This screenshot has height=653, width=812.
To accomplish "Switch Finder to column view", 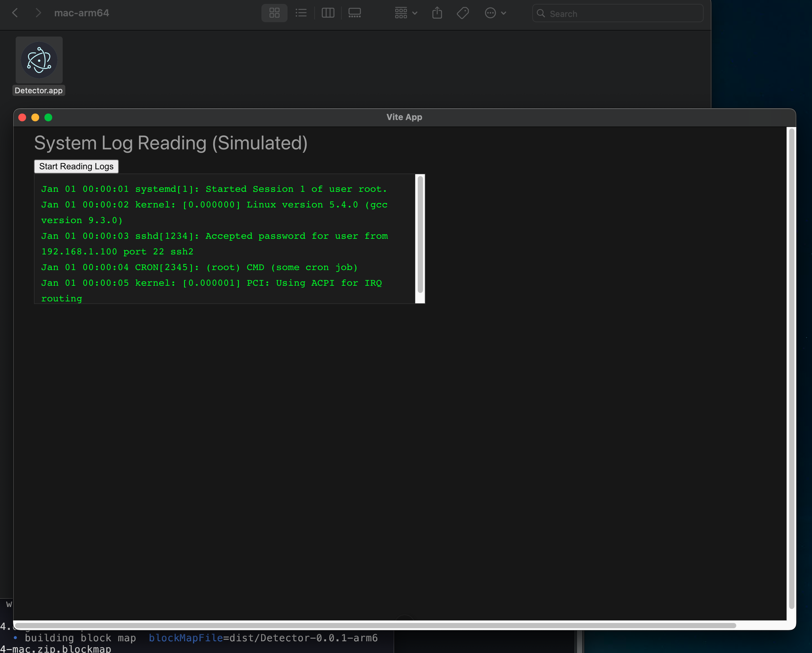I will (328, 13).
